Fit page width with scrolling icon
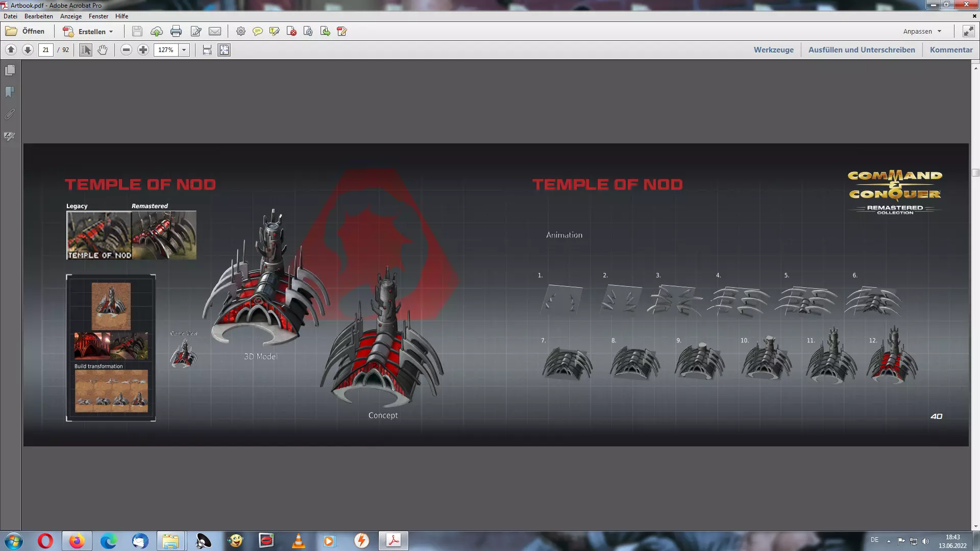This screenshot has height=551, width=980. coord(207,50)
